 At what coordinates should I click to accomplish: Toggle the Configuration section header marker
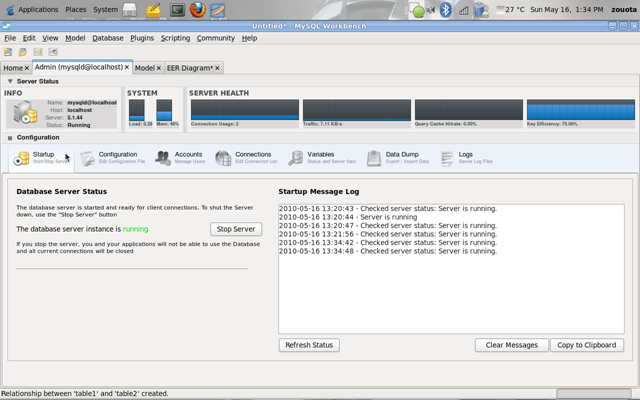click(x=10, y=138)
